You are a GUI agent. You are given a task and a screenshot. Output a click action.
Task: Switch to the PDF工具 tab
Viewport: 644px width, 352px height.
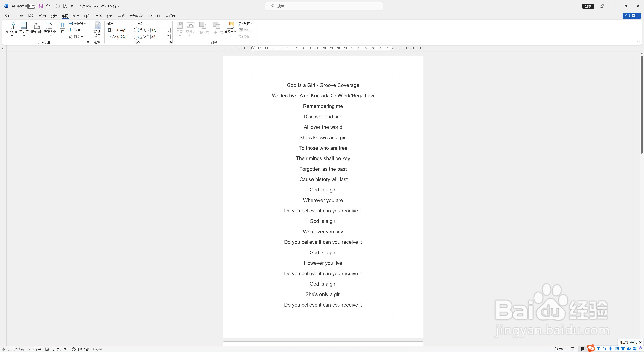point(154,16)
